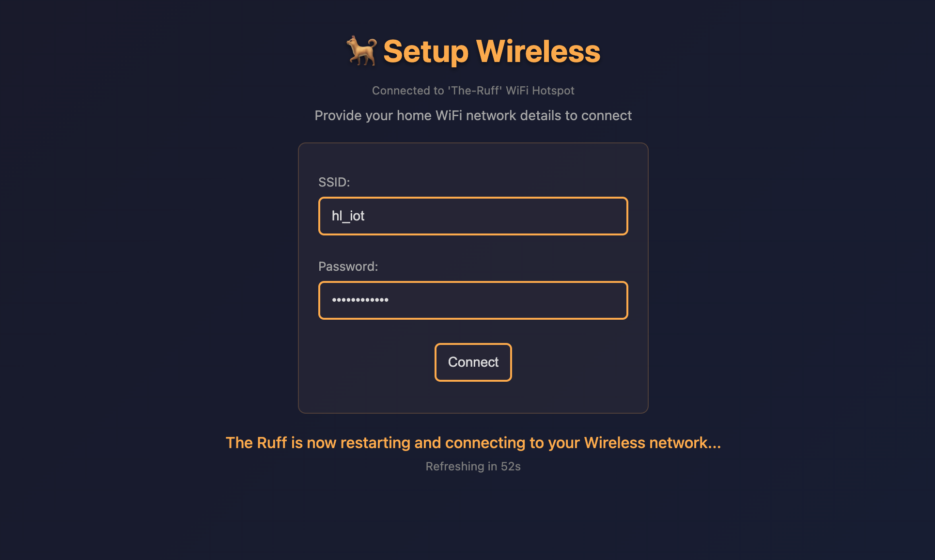
Task: Click the 'Setup Wireless' page title
Action: click(490, 51)
